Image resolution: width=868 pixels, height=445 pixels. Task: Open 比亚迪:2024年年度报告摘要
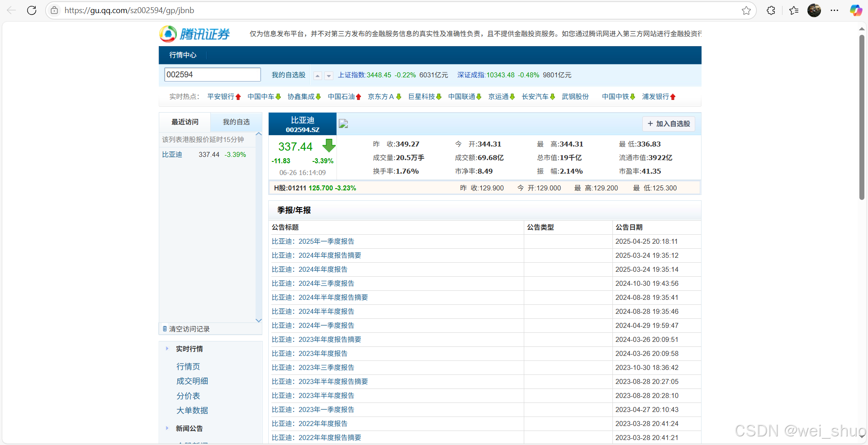(x=316, y=256)
